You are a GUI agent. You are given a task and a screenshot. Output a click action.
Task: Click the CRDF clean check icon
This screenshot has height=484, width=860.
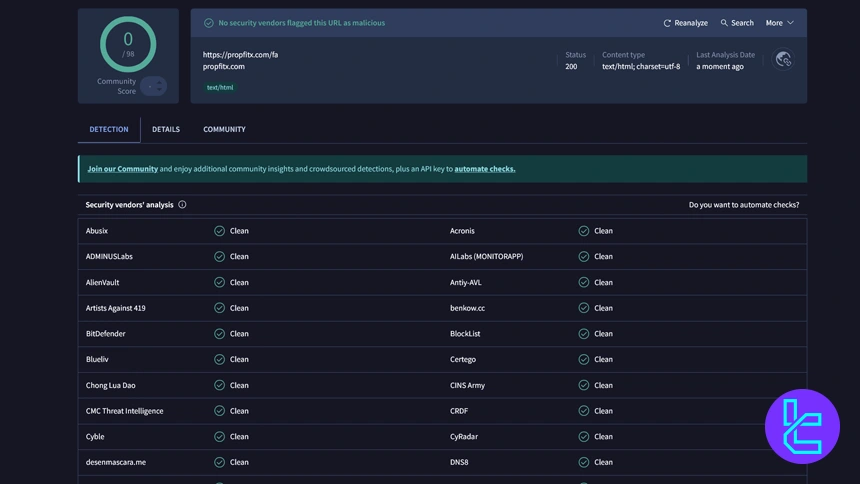click(x=584, y=411)
